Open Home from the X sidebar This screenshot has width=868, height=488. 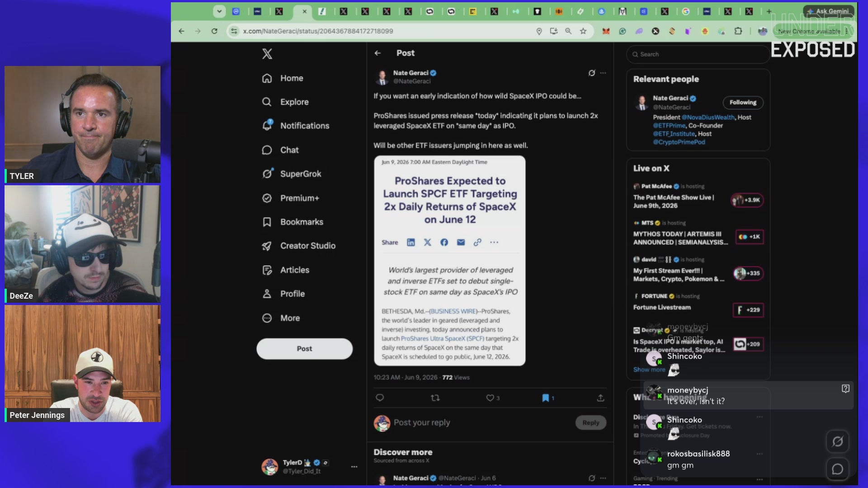tap(283, 78)
